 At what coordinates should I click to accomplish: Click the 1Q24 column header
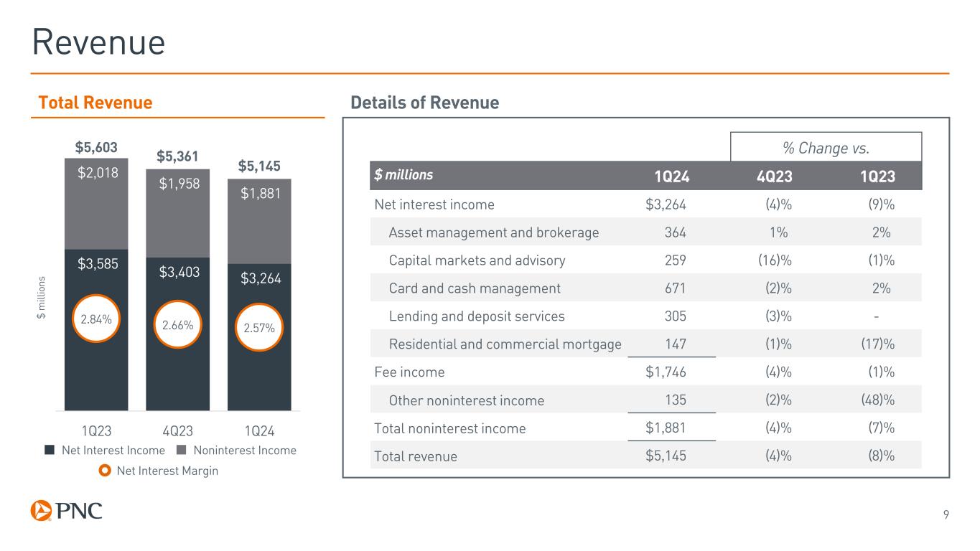coord(671,176)
